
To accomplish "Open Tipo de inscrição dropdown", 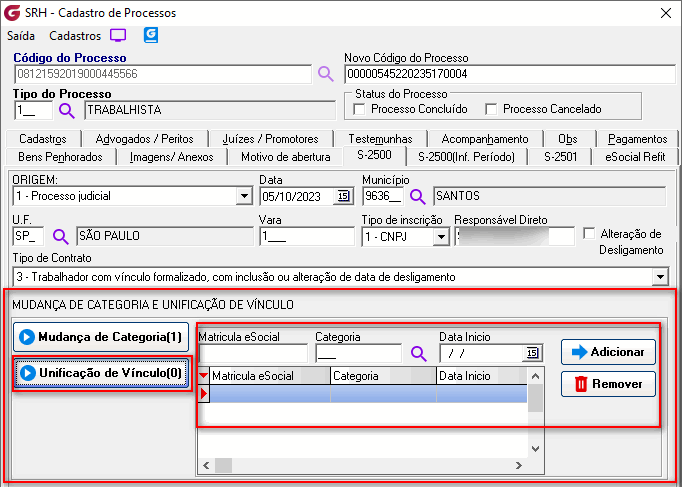I will 440,237.
